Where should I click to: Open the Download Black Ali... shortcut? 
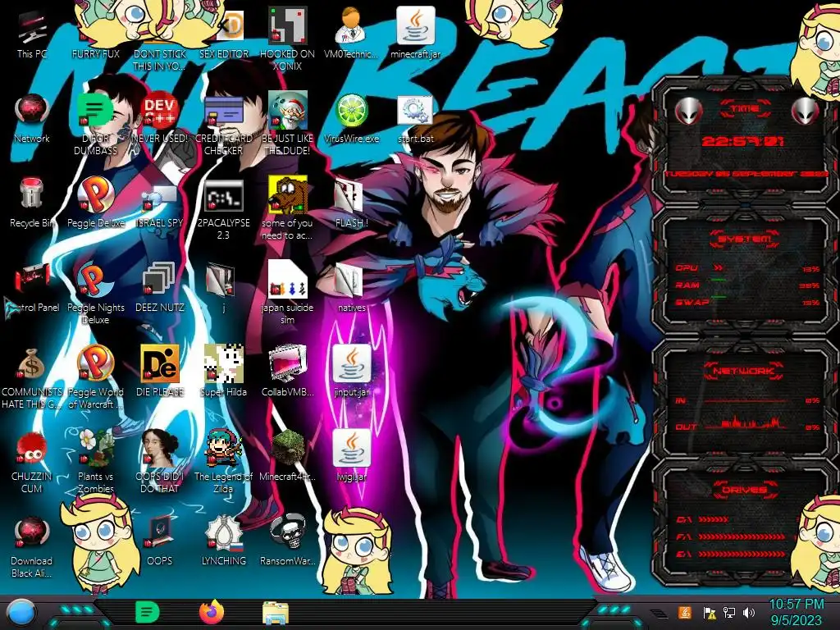click(32, 546)
